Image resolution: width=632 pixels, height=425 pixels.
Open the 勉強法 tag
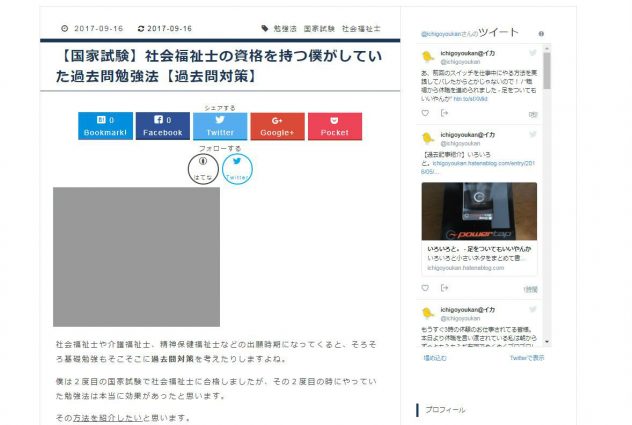285,29
